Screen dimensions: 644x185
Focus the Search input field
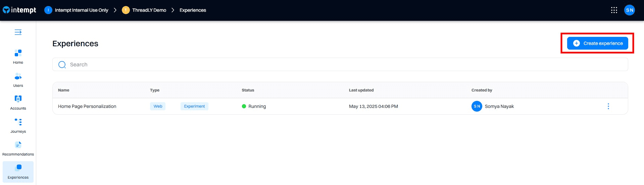point(340,64)
